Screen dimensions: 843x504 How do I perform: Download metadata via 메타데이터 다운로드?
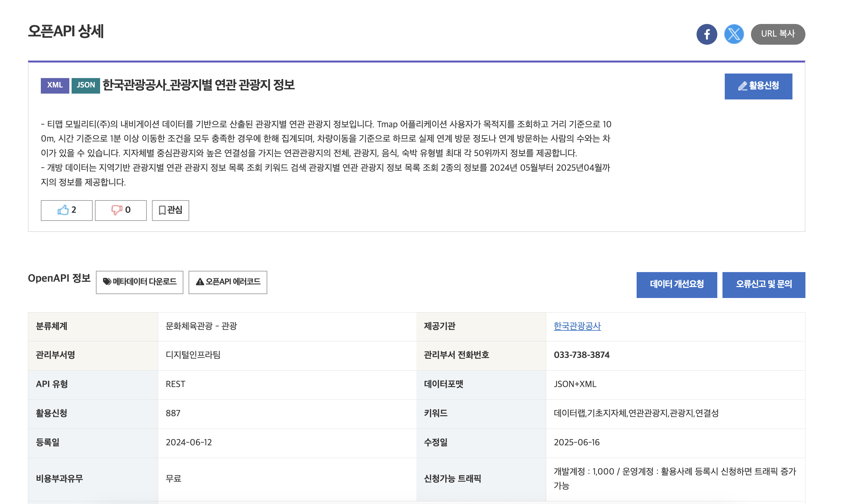point(139,282)
